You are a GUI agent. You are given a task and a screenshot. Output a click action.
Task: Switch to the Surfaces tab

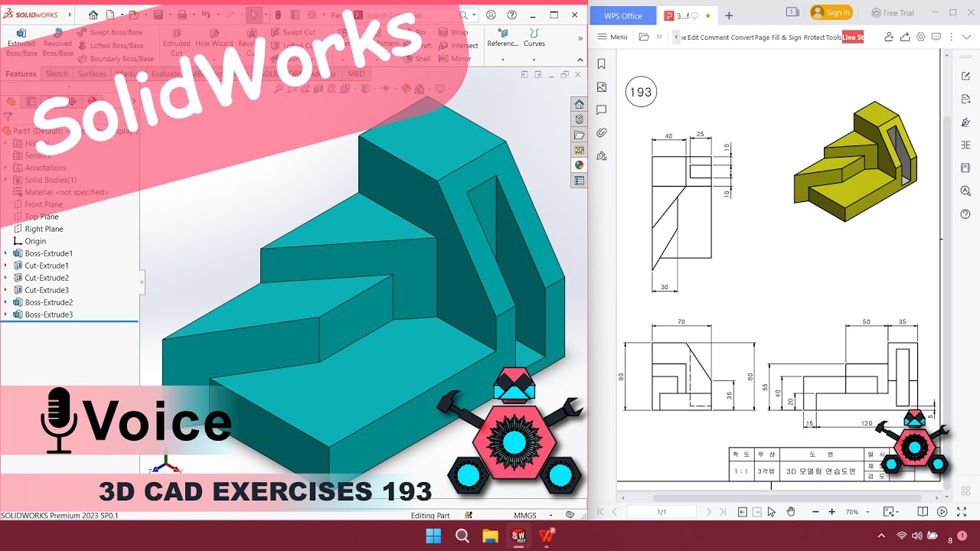pos(92,74)
